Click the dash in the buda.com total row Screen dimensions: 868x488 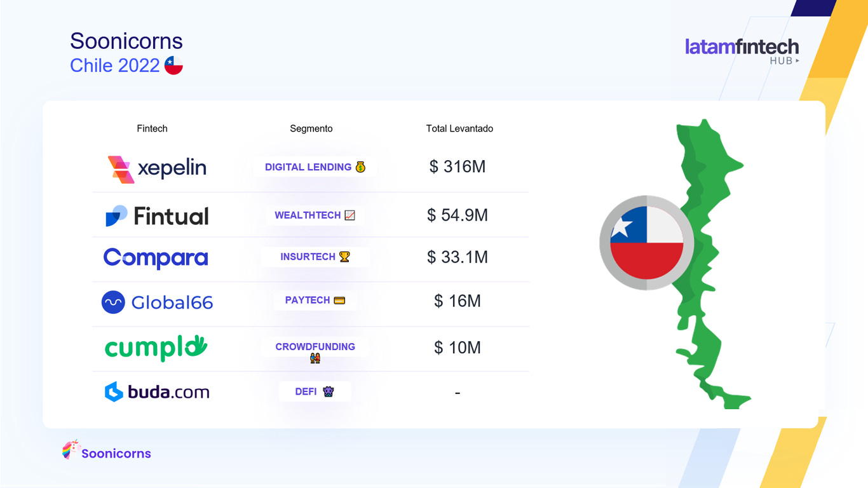pyautogui.click(x=458, y=393)
